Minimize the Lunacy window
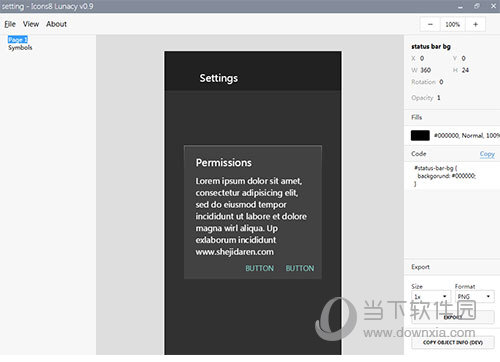Image resolution: width=500 pixels, height=362 pixels. (x=460, y=6)
